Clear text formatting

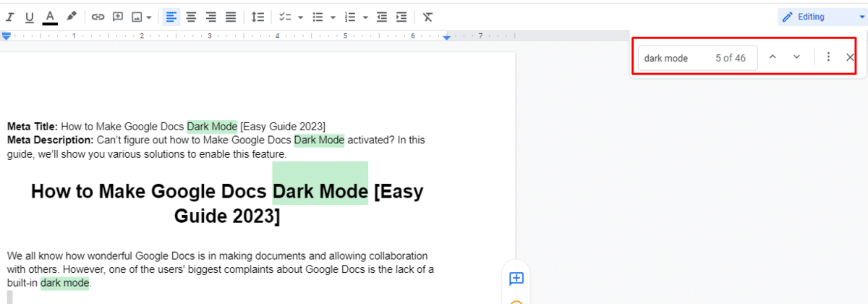tap(427, 17)
